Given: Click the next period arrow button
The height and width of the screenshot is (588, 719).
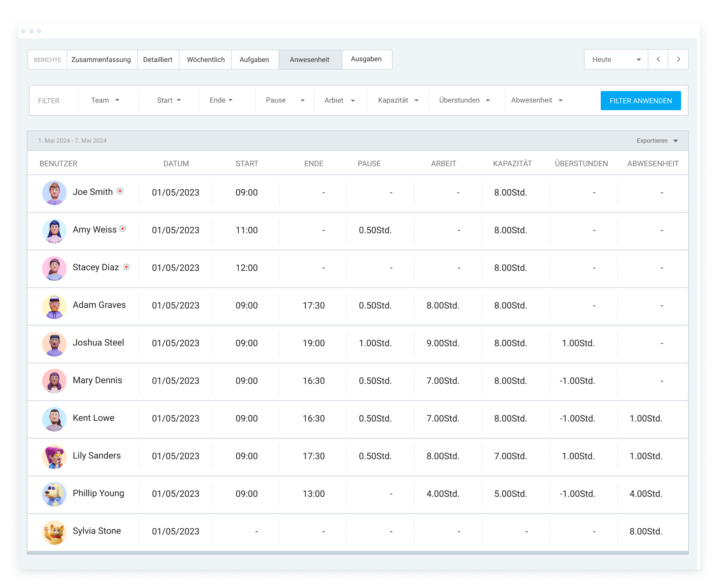Looking at the screenshot, I should [678, 59].
